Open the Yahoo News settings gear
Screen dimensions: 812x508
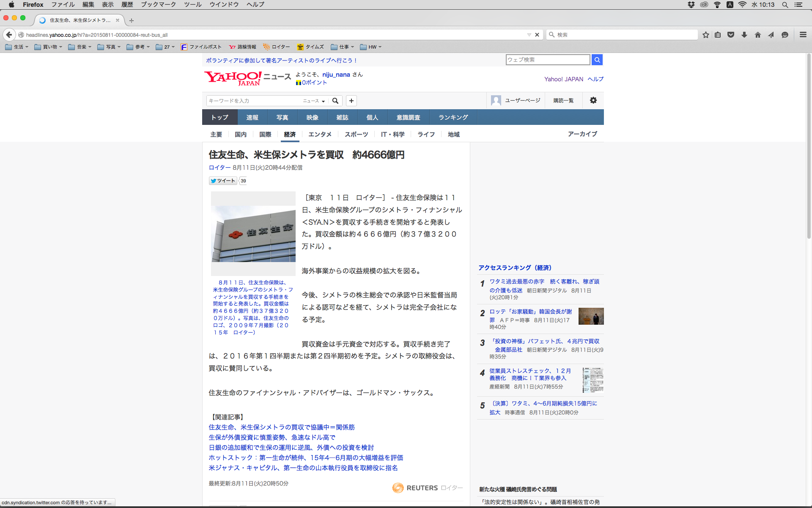pyautogui.click(x=593, y=100)
